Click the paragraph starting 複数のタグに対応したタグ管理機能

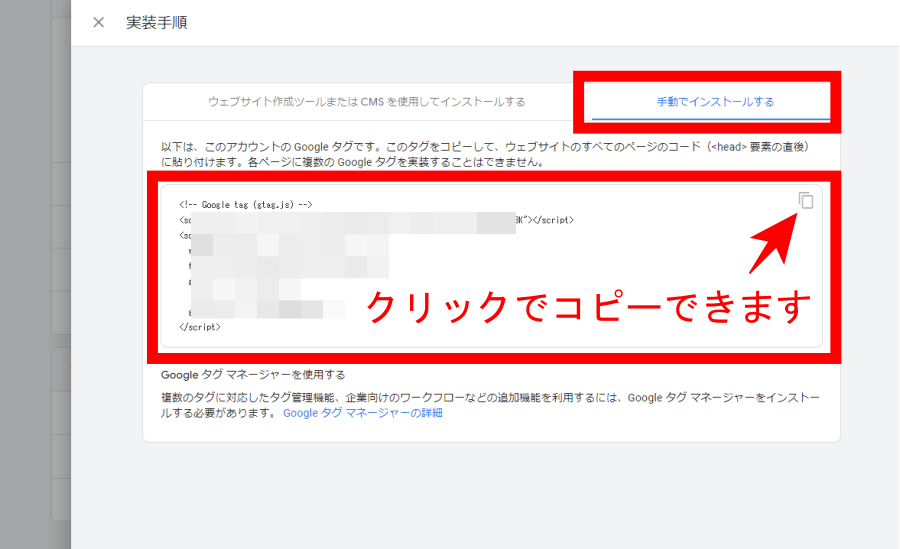(490, 405)
